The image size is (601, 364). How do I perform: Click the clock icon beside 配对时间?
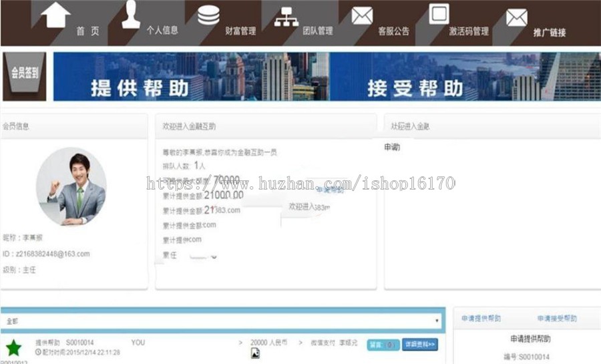pos(38,352)
